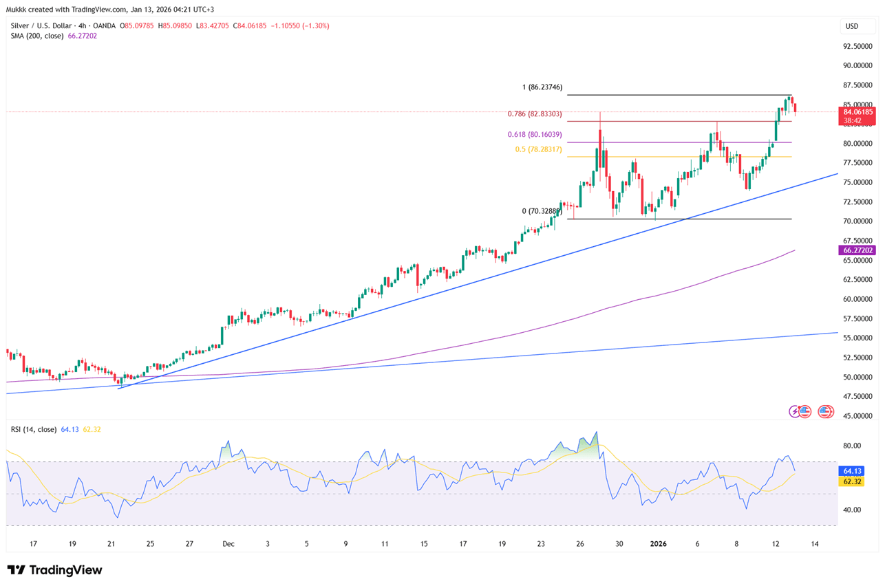Select the 0.618 (80.16039) Fibonacci level label
The height and width of the screenshot is (588, 885).
pyautogui.click(x=535, y=135)
